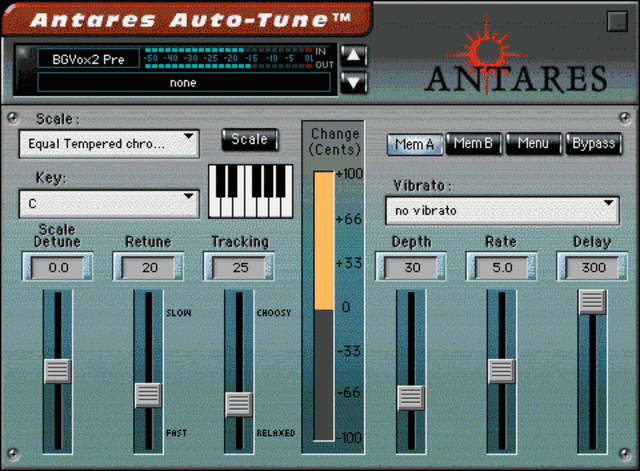Click the Change (Cents) pitch meter bar
This screenshot has width=640, height=471.
(x=324, y=306)
